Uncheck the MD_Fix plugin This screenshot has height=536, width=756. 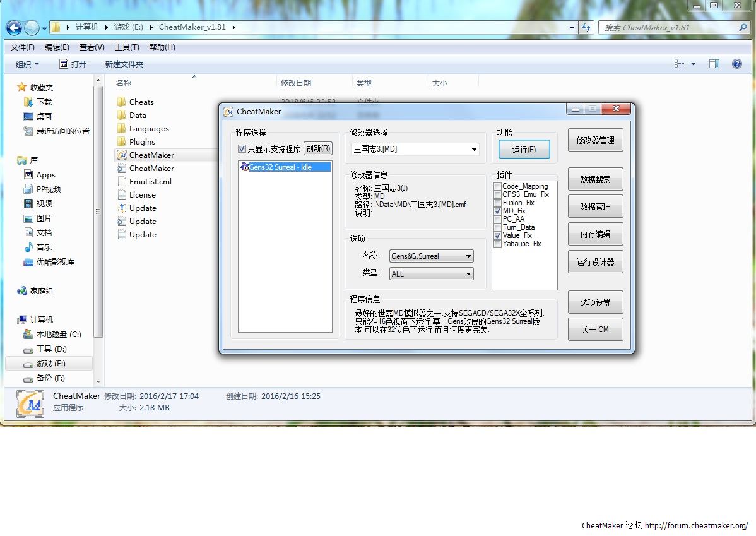click(498, 211)
